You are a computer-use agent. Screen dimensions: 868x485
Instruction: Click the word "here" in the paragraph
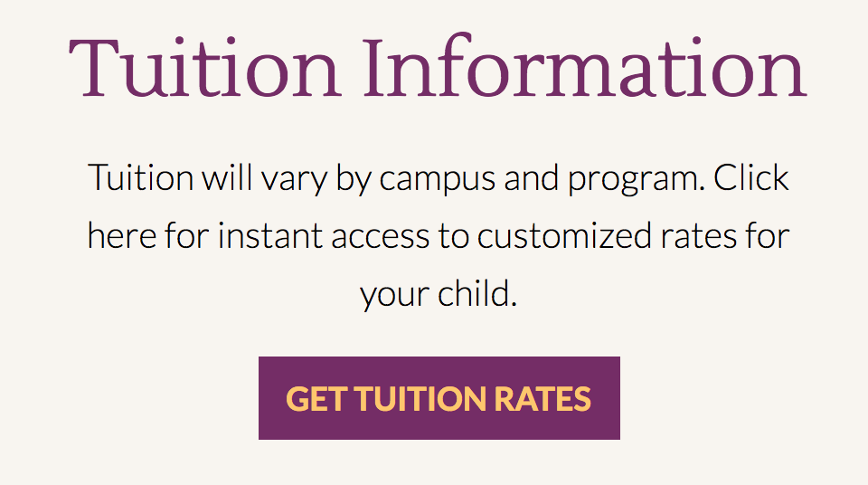(121, 236)
